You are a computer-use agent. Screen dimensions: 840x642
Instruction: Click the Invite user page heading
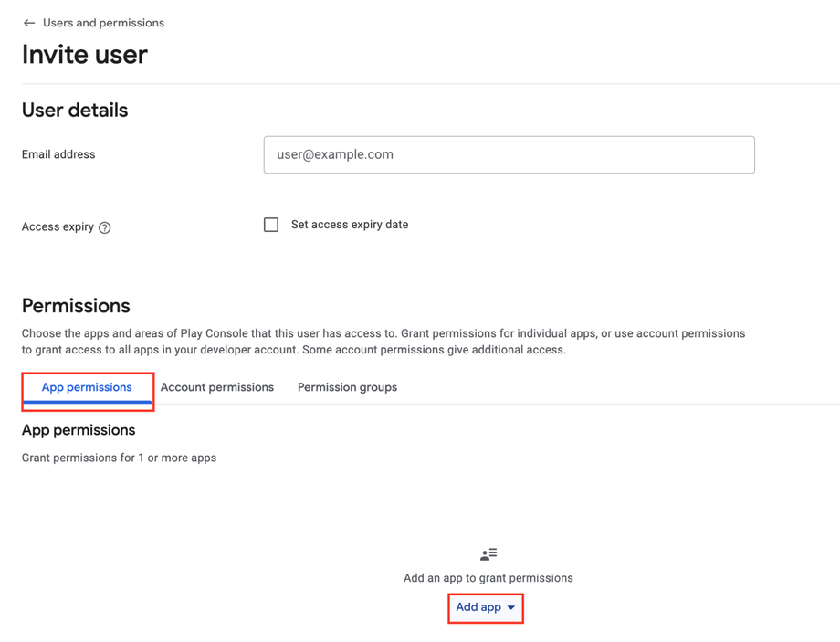click(x=85, y=55)
